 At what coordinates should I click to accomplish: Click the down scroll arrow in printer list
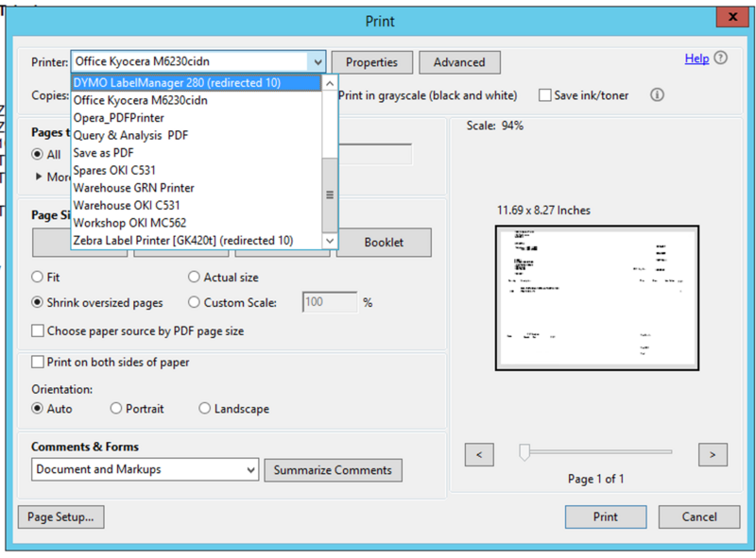point(331,241)
